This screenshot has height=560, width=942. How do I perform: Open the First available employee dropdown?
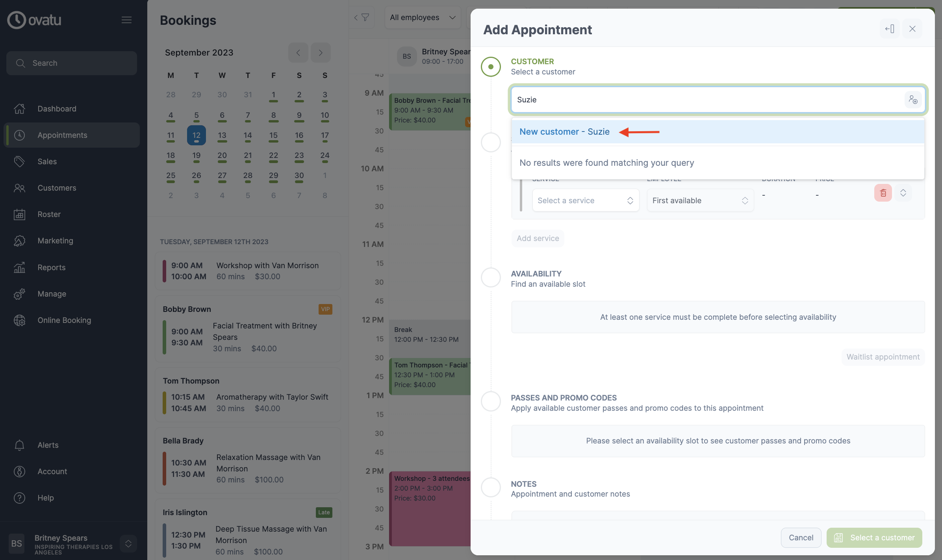(700, 200)
